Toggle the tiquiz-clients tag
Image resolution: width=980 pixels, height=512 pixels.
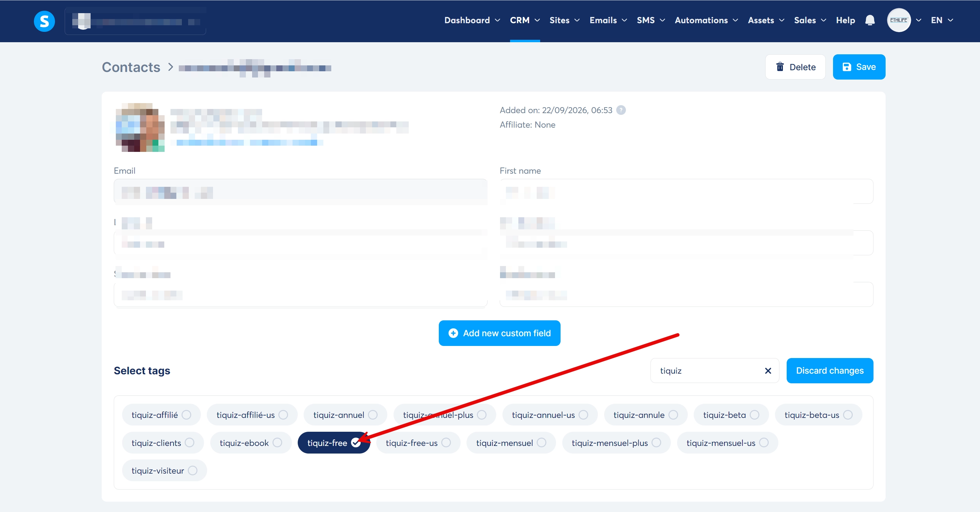pos(163,442)
